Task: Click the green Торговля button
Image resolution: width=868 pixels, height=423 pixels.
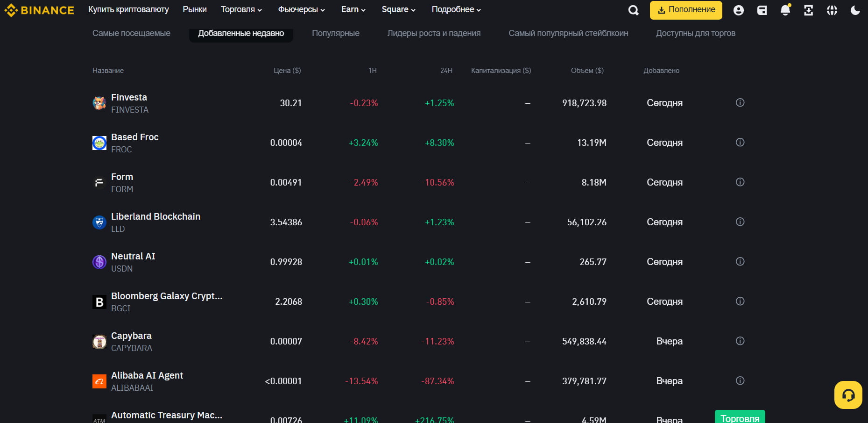Action: (x=740, y=417)
